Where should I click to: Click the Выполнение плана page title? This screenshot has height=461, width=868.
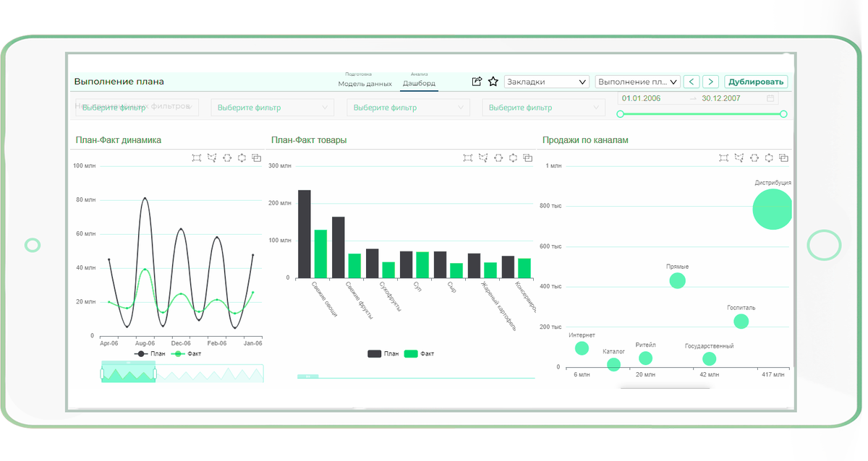tap(119, 82)
